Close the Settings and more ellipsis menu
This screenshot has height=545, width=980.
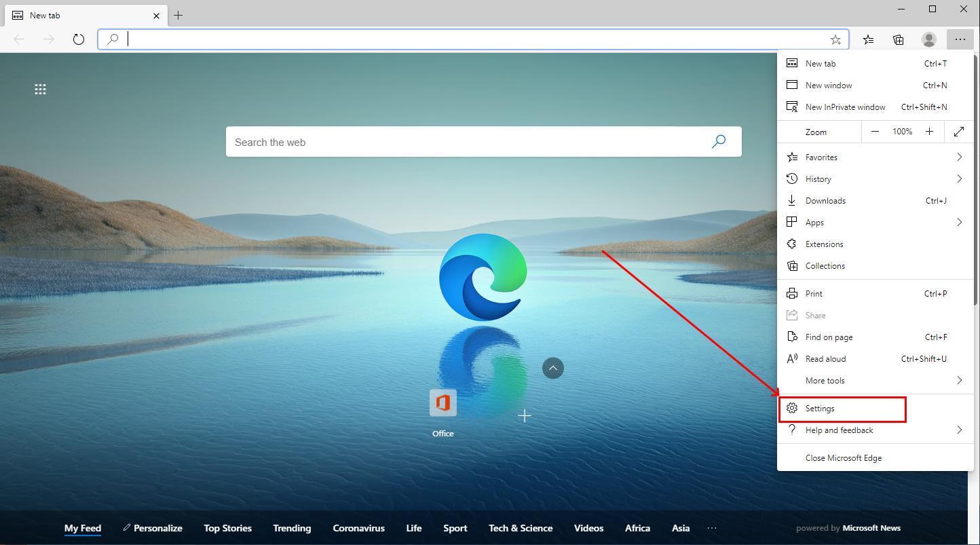coord(960,39)
